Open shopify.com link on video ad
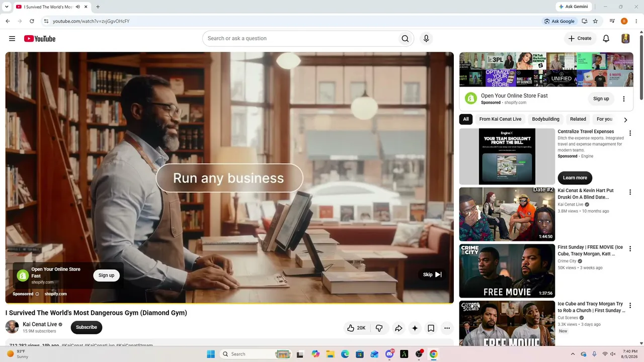644x362 pixels. point(55,294)
